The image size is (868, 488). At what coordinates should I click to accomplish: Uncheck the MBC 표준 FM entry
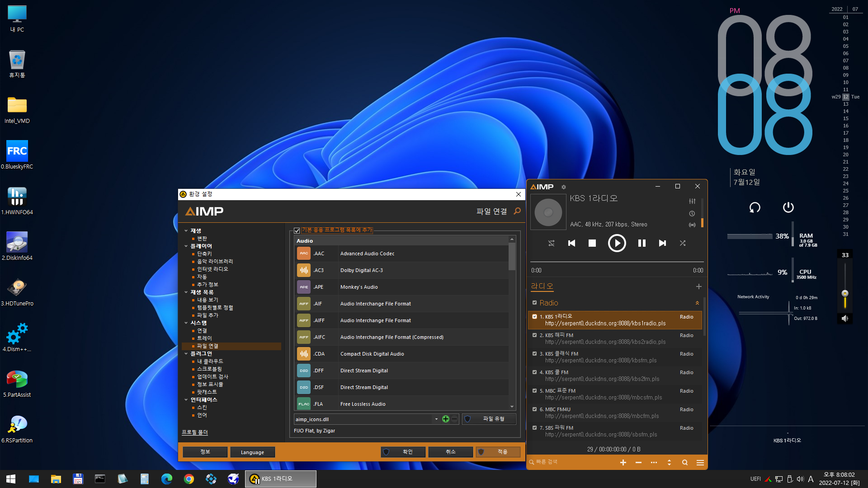click(534, 391)
